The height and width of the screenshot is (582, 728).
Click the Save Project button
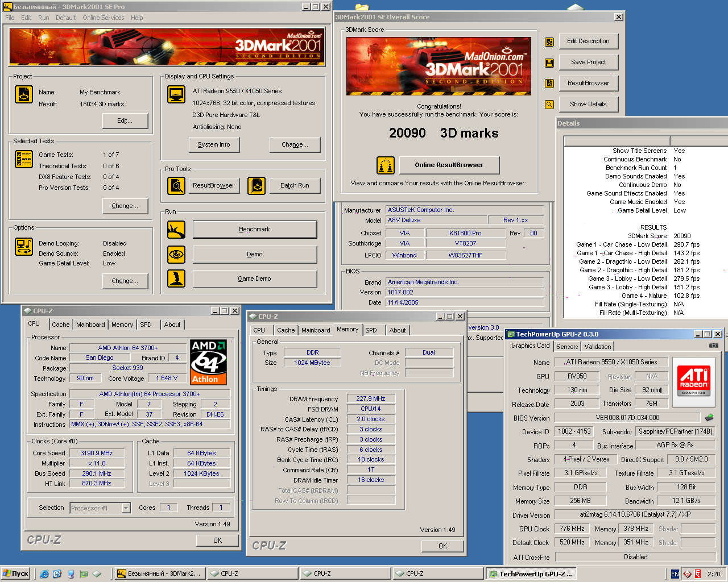click(588, 62)
